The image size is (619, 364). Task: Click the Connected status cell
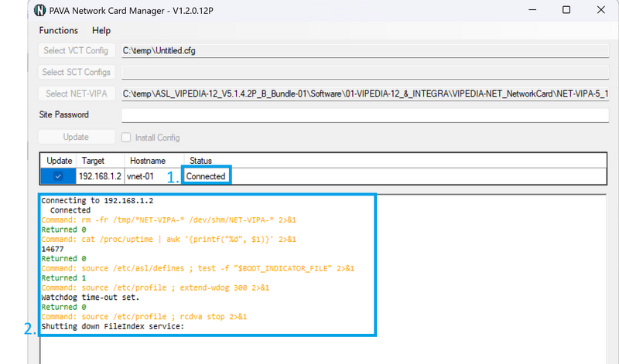point(206,176)
